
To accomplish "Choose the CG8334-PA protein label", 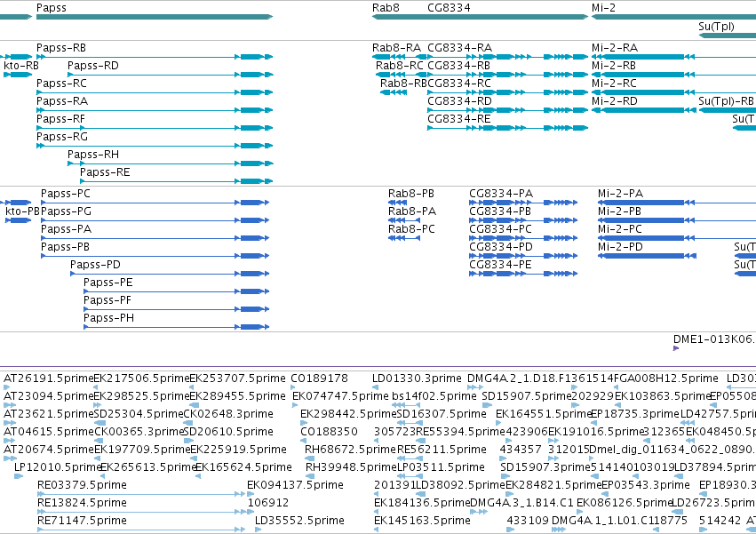I will tap(501, 194).
